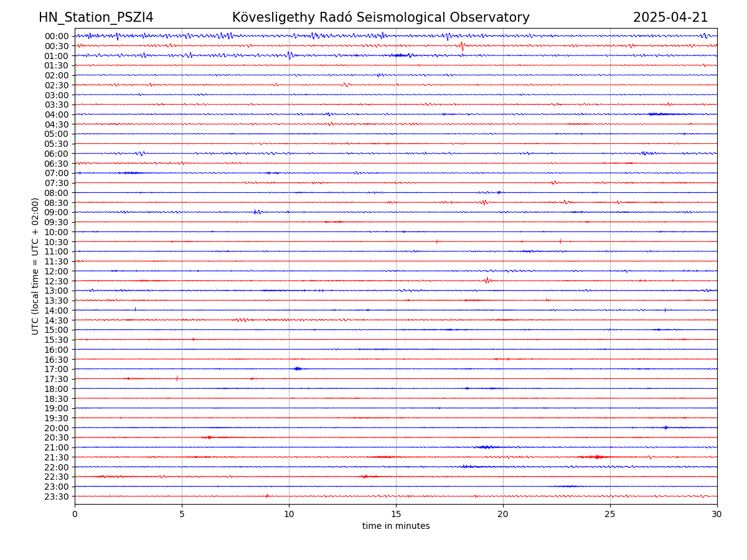Click the "time in minutes" axis label

tap(396, 526)
